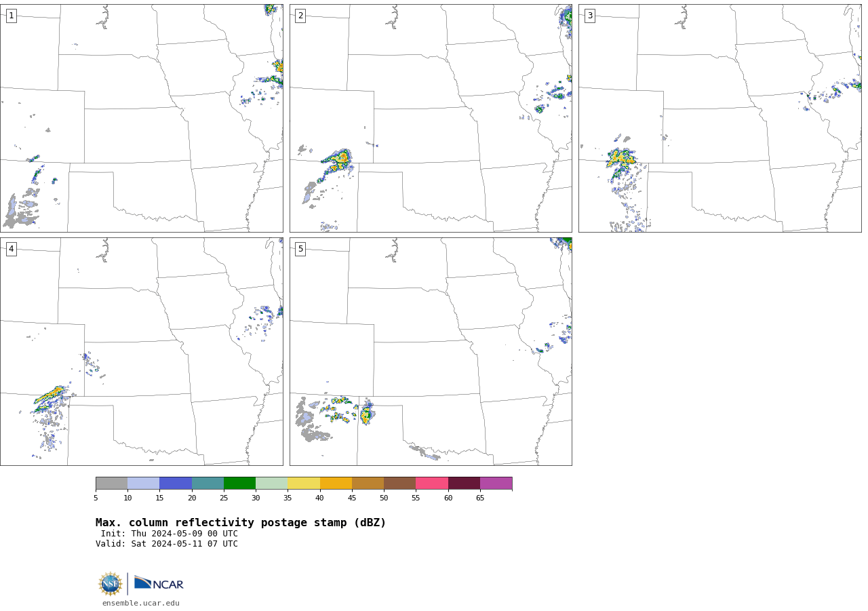Screen dimensions: 868x611
Task: Click the colorbar tick label 30
Action: [256, 498]
